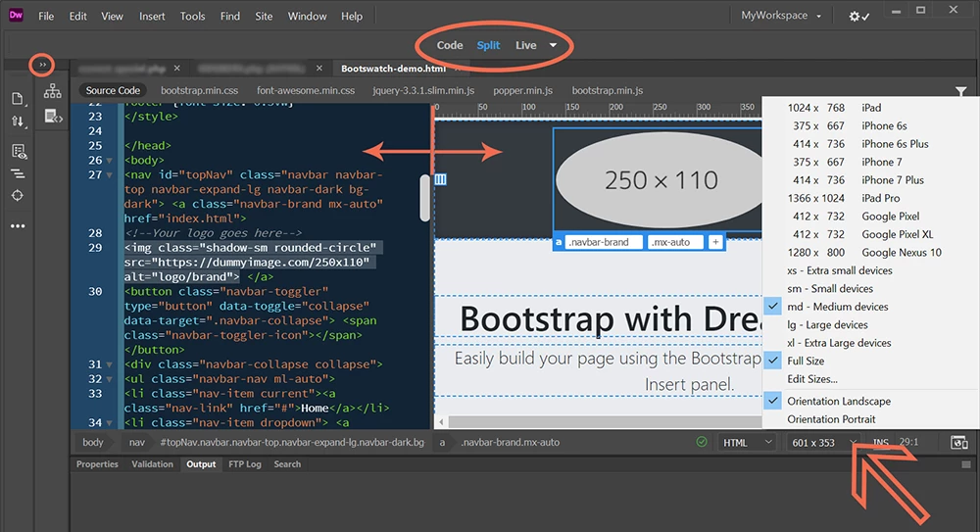980x532 pixels.
Task: Select Source Code related file
Action: pyautogui.click(x=113, y=91)
